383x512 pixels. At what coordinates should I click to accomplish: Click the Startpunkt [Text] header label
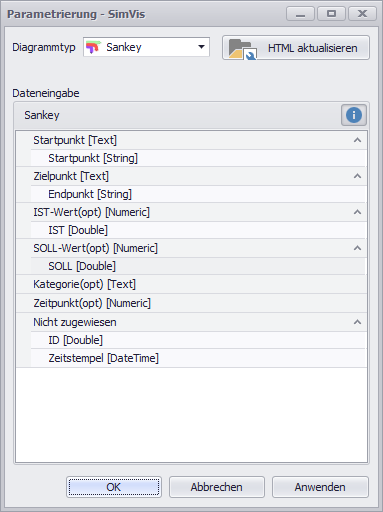75,140
